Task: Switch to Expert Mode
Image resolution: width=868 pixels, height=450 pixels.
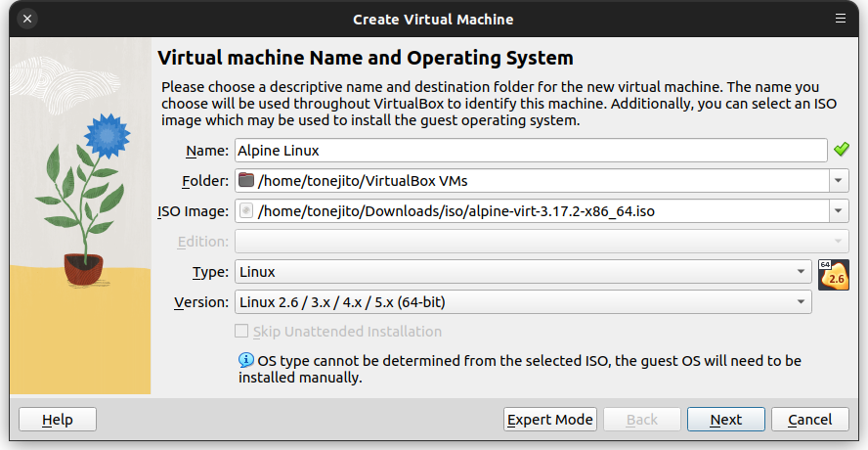Action: coord(549,420)
